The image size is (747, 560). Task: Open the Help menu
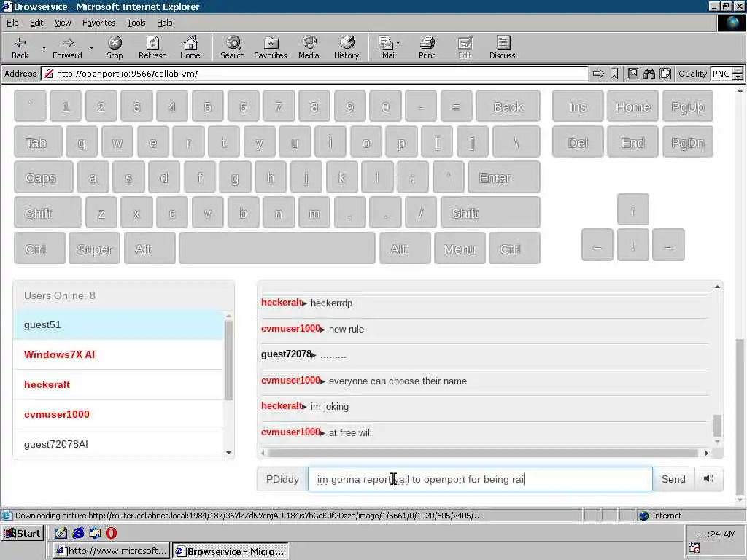[164, 23]
